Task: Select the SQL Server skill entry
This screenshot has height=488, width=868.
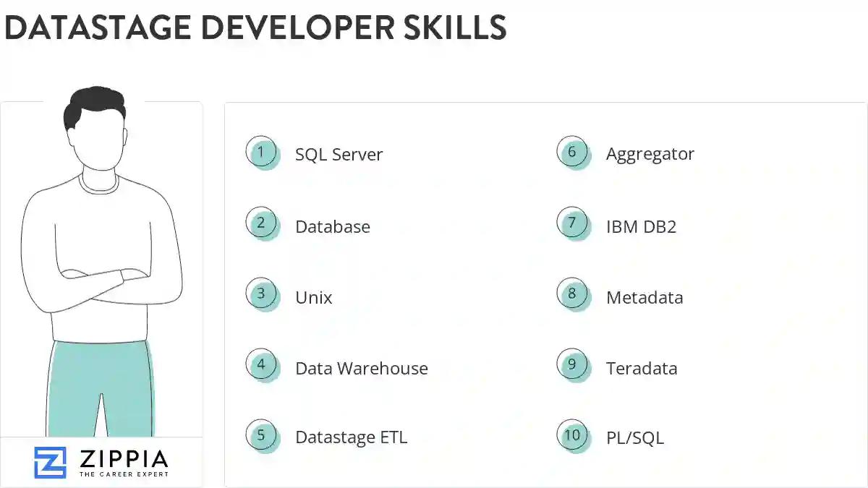Action: click(339, 154)
